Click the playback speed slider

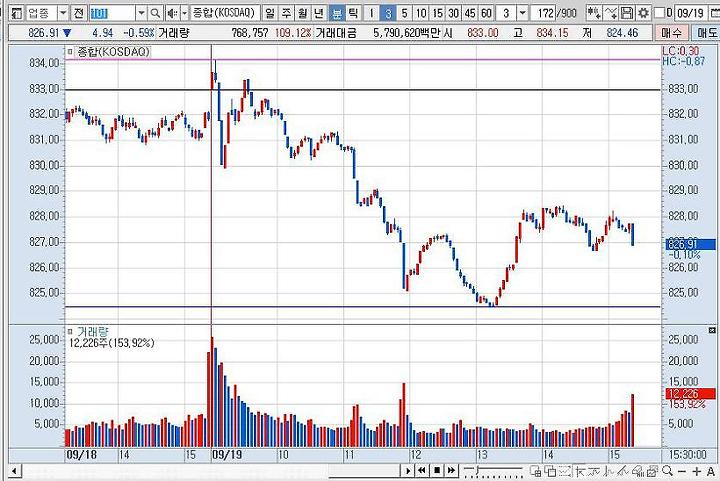493,471
